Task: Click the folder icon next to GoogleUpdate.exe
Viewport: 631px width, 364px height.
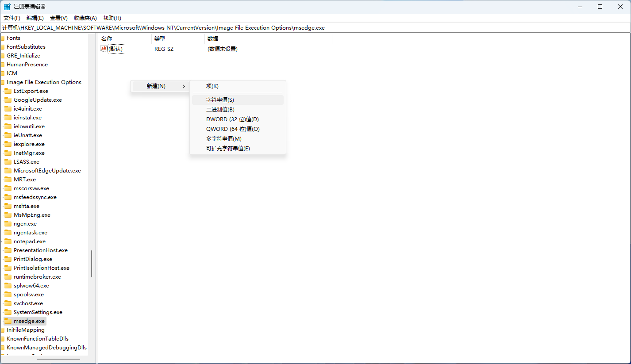Action: pyautogui.click(x=8, y=100)
